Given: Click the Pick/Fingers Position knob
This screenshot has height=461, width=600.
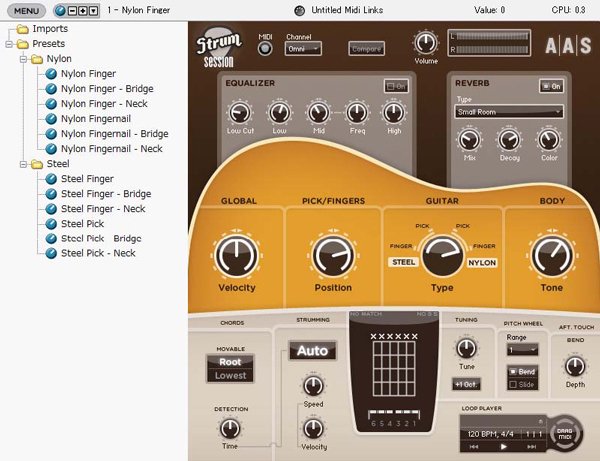Looking at the screenshot, I should [333, 256].
